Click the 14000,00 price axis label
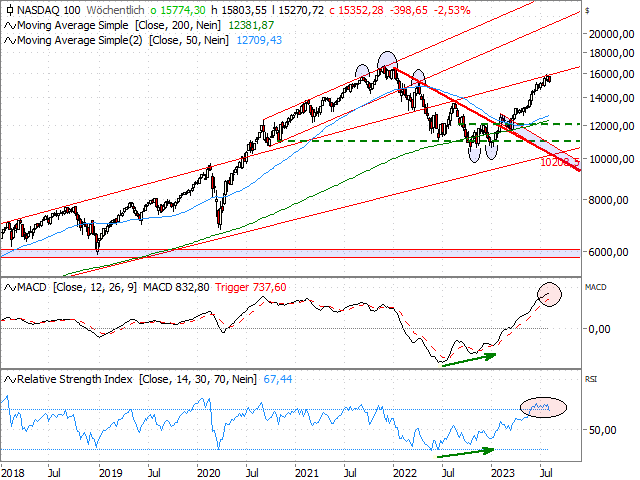Viewport: 640px width, 480px height. (x=611, y=98)
